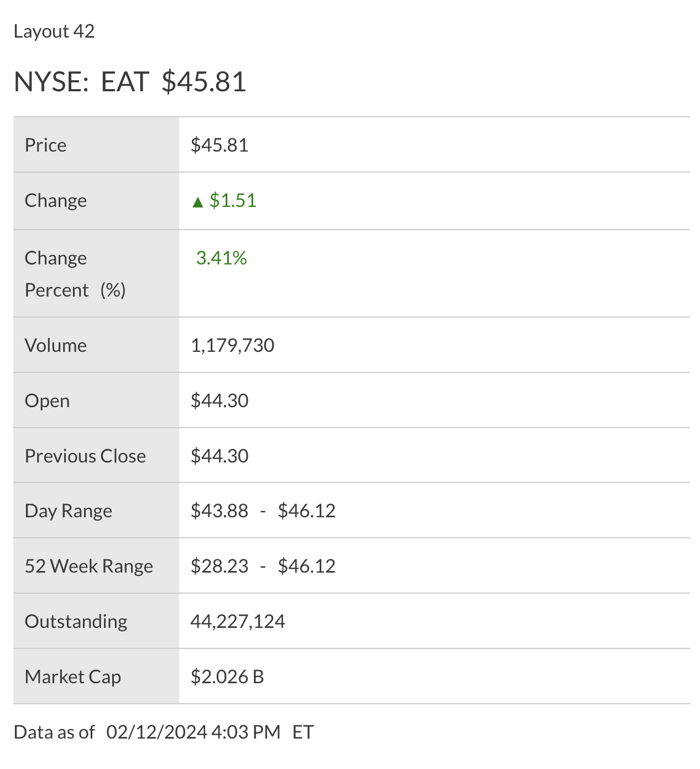700x769 pixels.
Task: Click the 3.41% percent value
Action: click(x=221, y=258)
